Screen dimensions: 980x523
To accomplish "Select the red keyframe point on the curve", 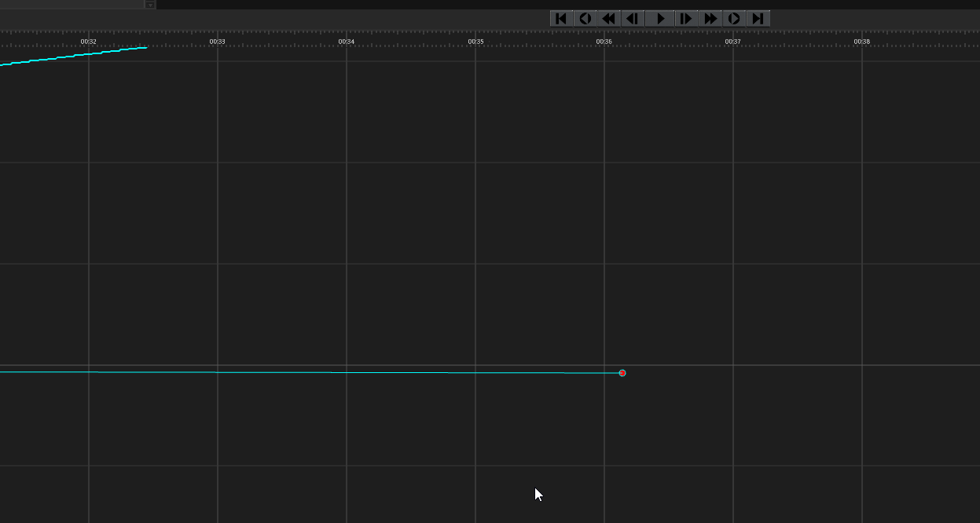I will [x=622, y=373].
